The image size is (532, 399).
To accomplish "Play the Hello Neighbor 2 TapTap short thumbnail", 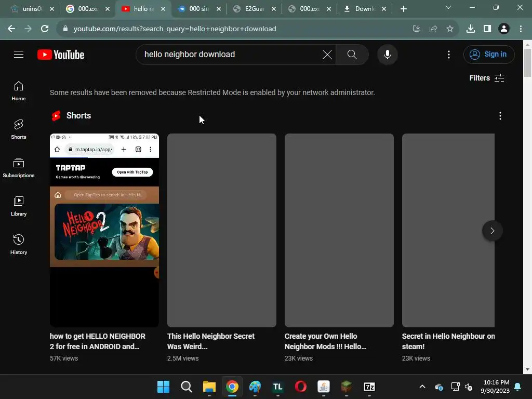I will 104,230.
